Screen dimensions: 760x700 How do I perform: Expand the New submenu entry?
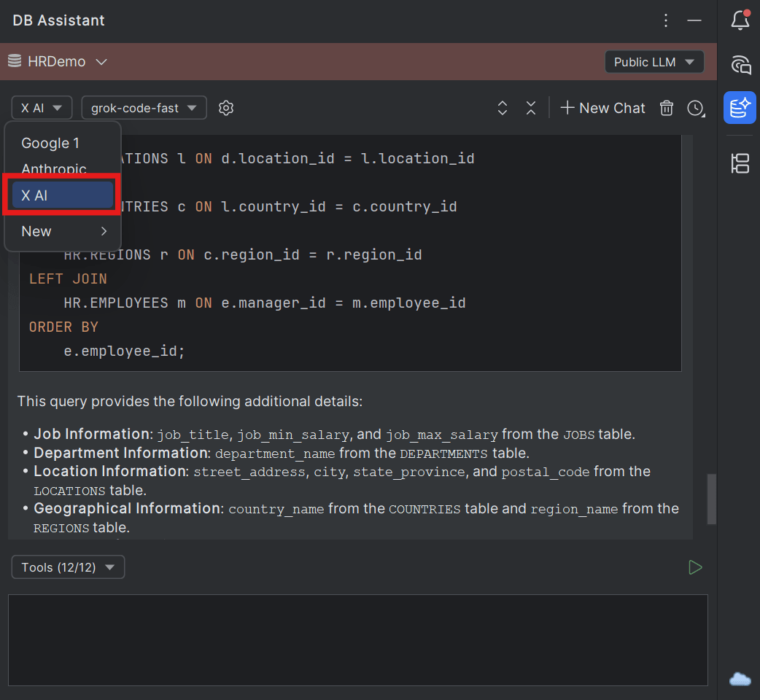tap(62, 231)
